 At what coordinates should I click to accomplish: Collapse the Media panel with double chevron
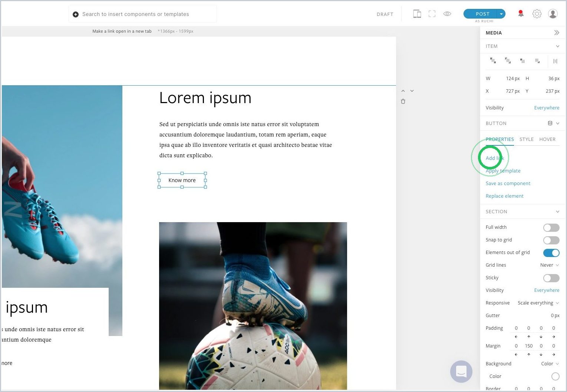(557, 33)
